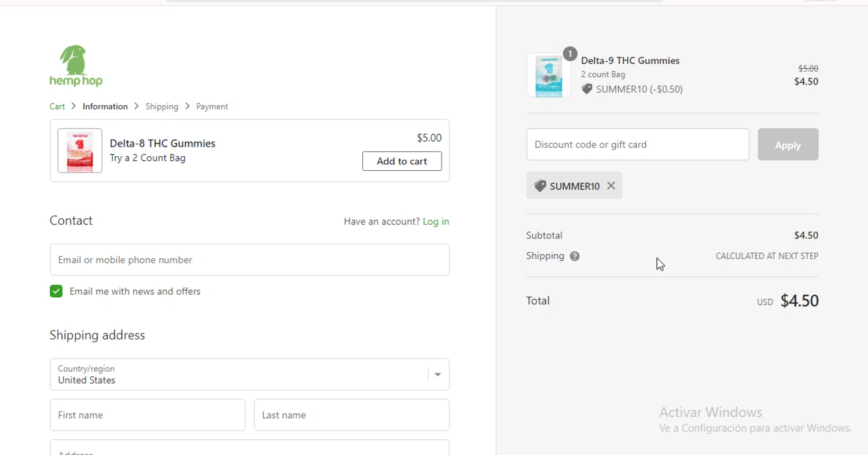Click the CALCULATED AT NEXT STEP shipping text
Image resolution: width=868 pixels, height=455 pixels.
[767, 256]
